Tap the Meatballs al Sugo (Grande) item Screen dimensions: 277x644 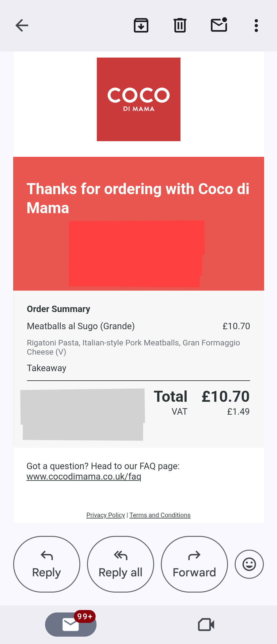pyautogui.click(x=81, y=326)
